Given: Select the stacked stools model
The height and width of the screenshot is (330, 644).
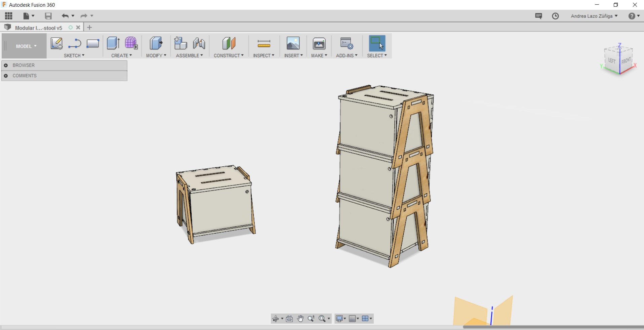Looking at the screenshot, I should coord(385,176).
